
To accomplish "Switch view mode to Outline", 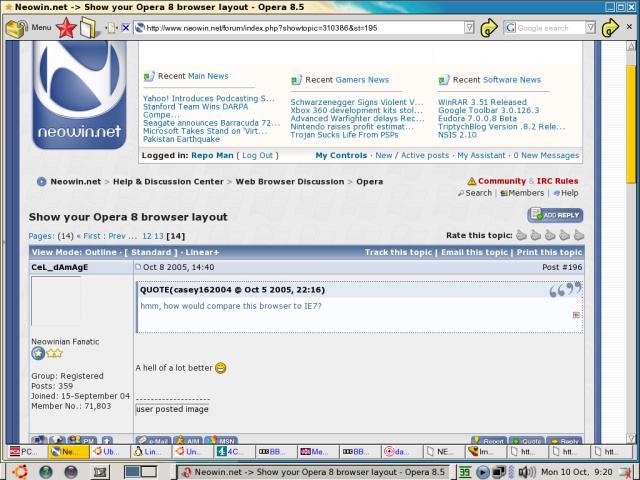I will (101, 252).
